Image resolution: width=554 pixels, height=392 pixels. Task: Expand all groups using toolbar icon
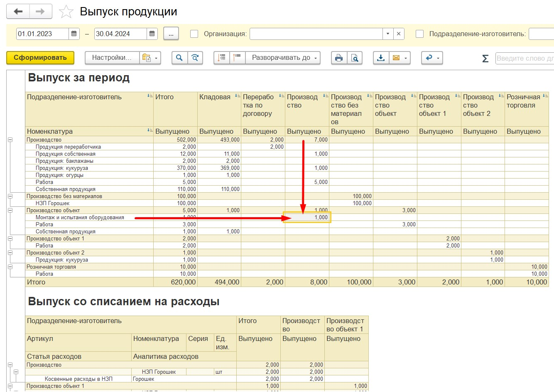coord(237,58)
